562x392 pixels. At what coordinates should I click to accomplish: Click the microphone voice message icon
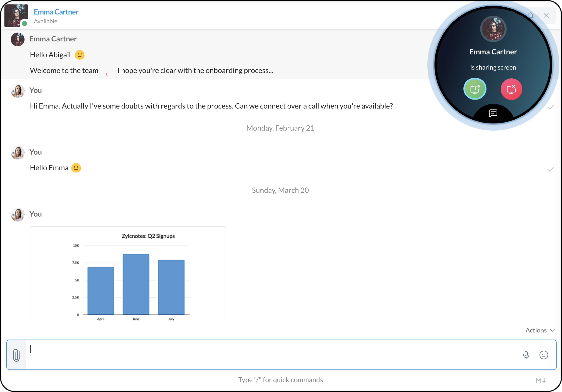pyautogui.click(x=526, y=355)
